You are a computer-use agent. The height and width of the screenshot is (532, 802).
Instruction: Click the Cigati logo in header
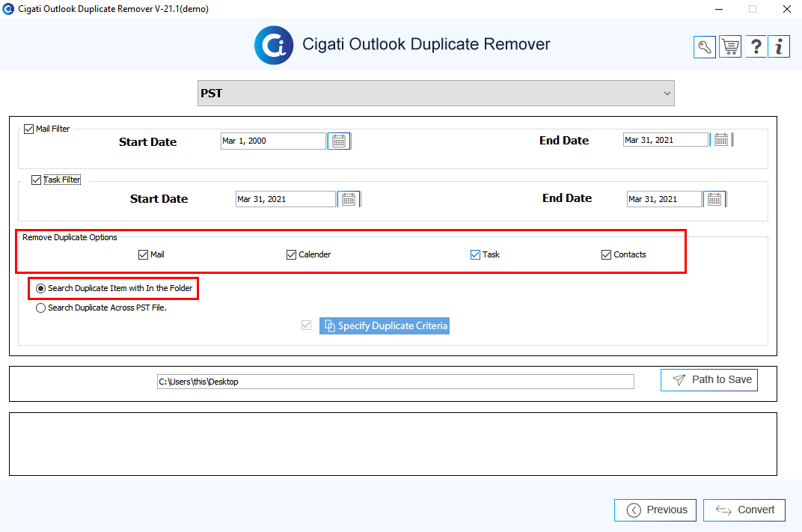click(x=274, y=45)
